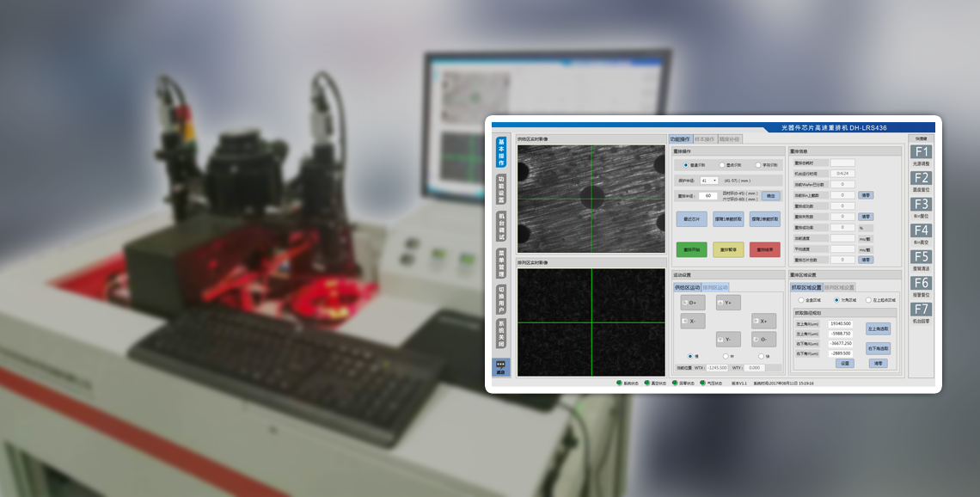980x497 pixels.
Task: Hit the F5 shortcut key icon
Action: point(921,257)
